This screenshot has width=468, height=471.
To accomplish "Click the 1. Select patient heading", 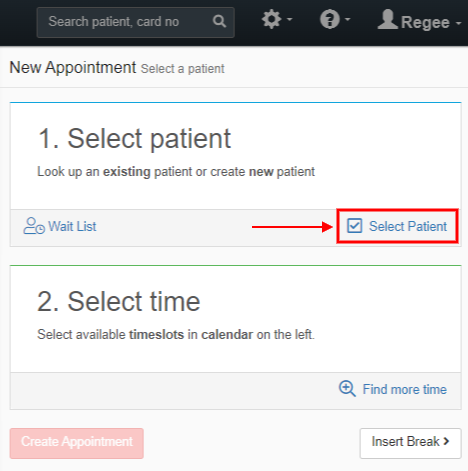I will [x=134, y=138].
